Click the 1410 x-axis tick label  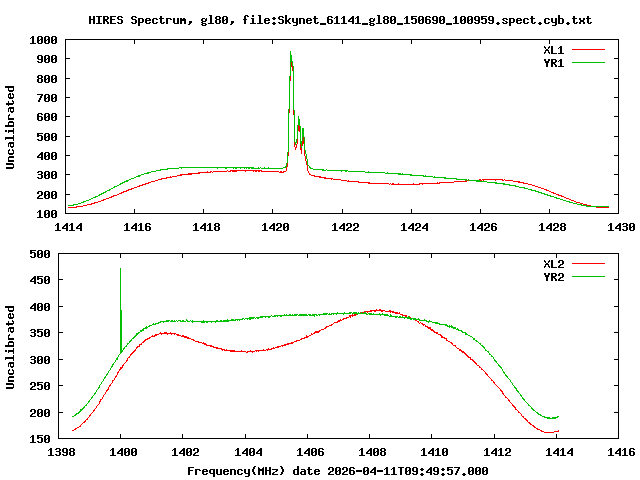click(x=434, y=452)
